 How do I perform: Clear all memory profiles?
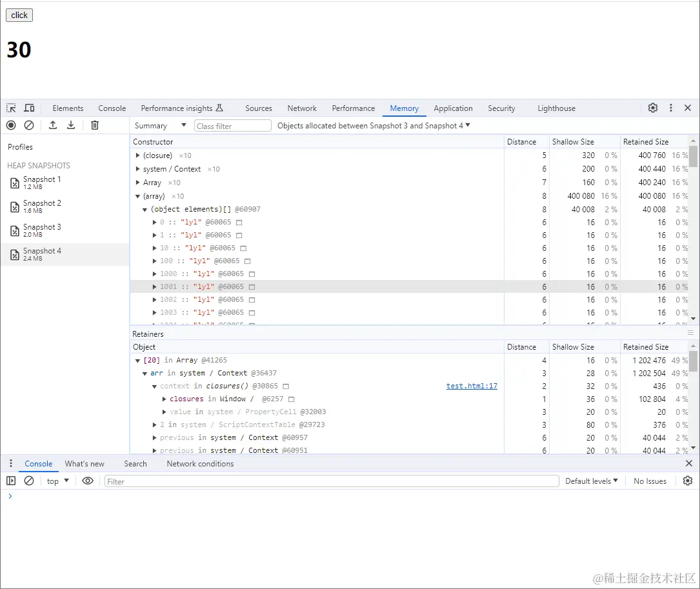click(29, 126)
